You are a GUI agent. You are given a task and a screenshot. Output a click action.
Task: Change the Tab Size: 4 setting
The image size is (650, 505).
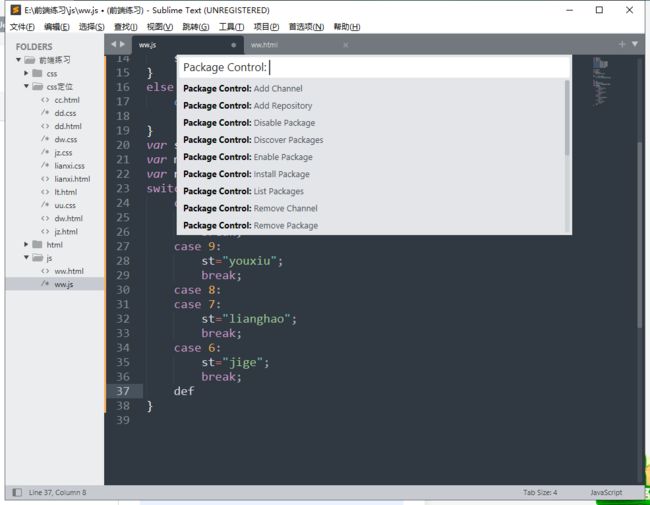coord(540,493)
